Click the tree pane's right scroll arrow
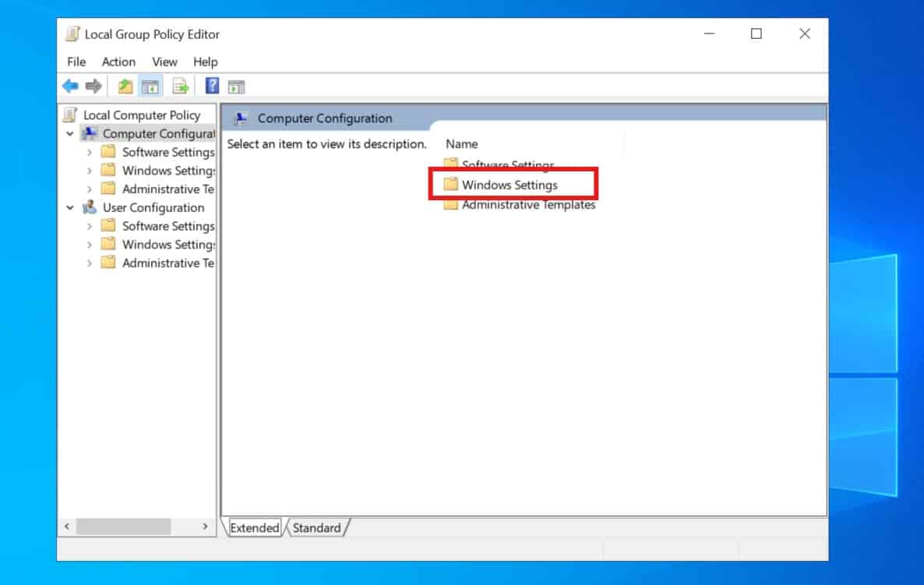The width and height of the screenshot is (924, 585). click(x=205, y=526)
